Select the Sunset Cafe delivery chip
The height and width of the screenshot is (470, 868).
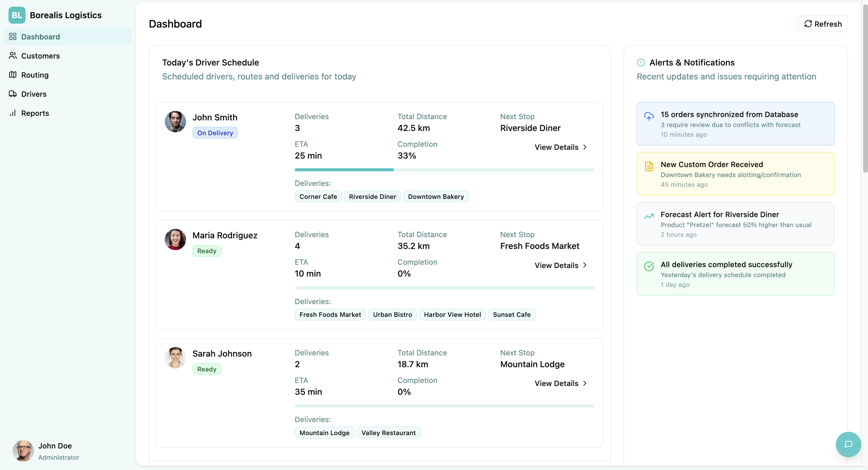511,314
